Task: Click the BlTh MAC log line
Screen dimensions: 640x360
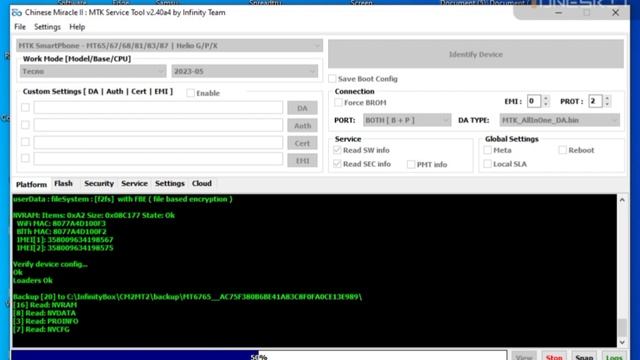Action: pos(61,231)
